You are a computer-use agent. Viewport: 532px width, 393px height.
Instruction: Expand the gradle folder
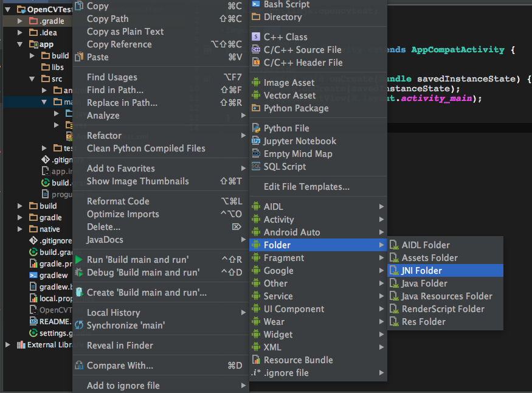(19, 218)
